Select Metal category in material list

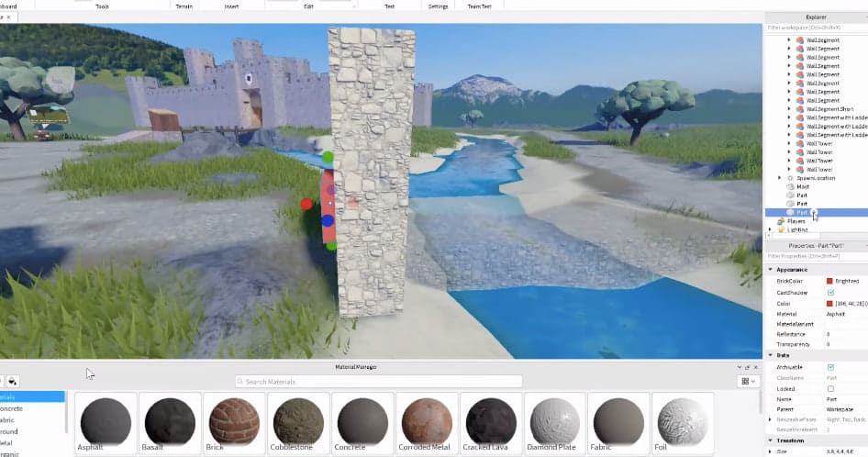click(6, 443)
